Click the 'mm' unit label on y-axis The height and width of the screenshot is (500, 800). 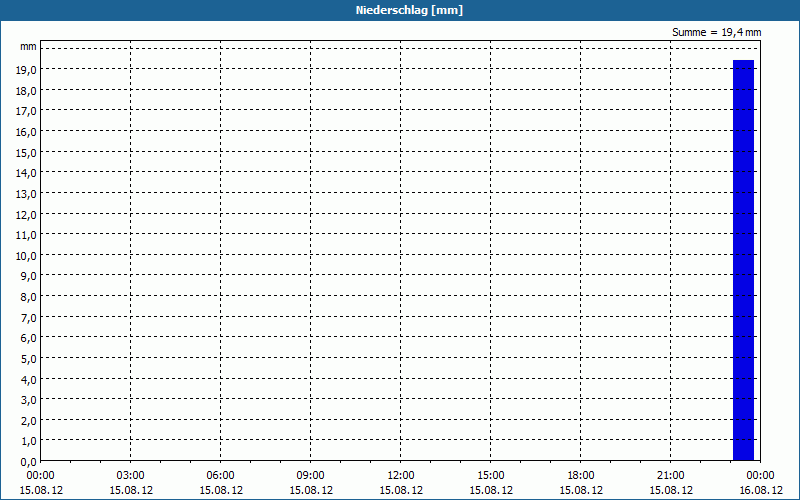coord(29,46)
